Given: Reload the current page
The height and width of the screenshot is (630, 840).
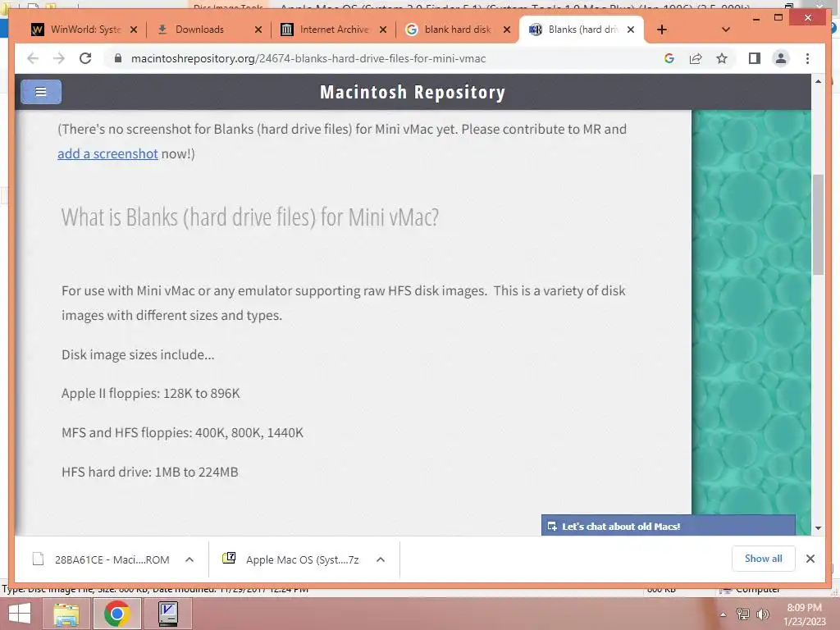Looking at the screenshot, I should [85, 58].
